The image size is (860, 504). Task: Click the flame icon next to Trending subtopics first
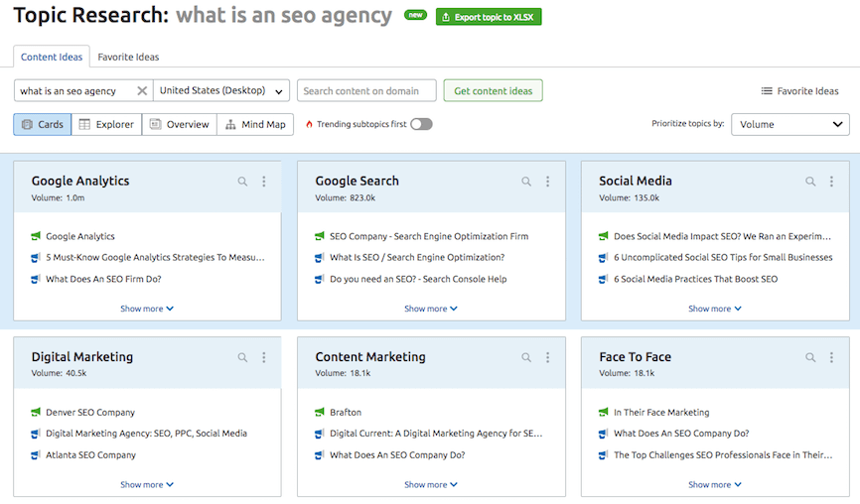pyautogui.click(x=309, y=124)
